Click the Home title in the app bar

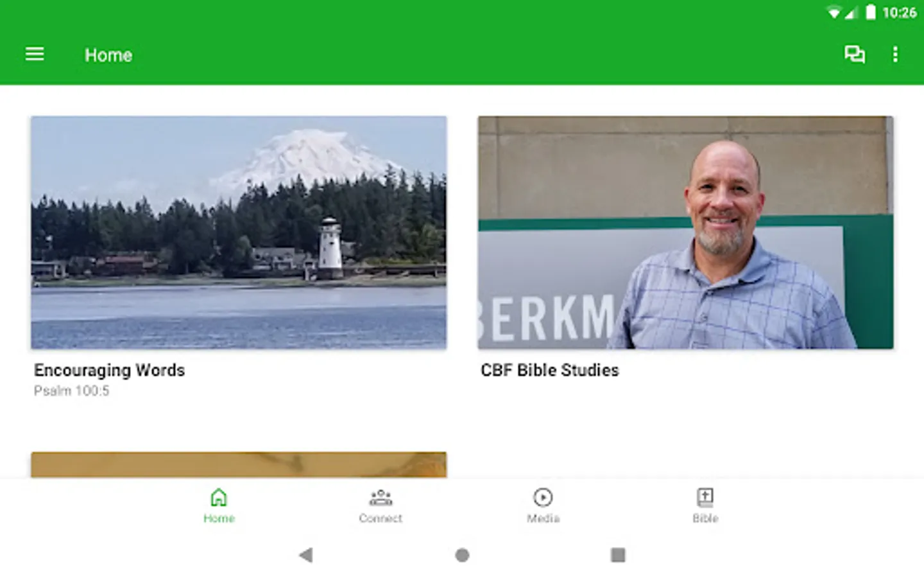pos(108,55)
